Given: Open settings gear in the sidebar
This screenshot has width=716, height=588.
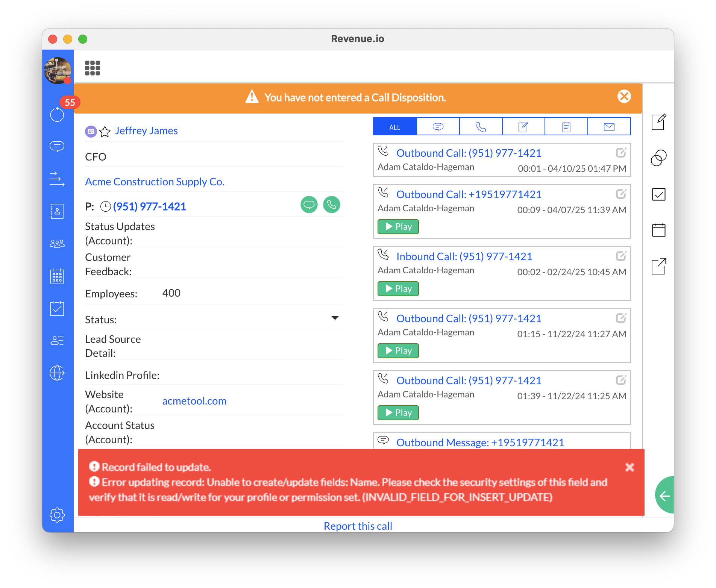Looking at the screenshot, I should (57, 515).
